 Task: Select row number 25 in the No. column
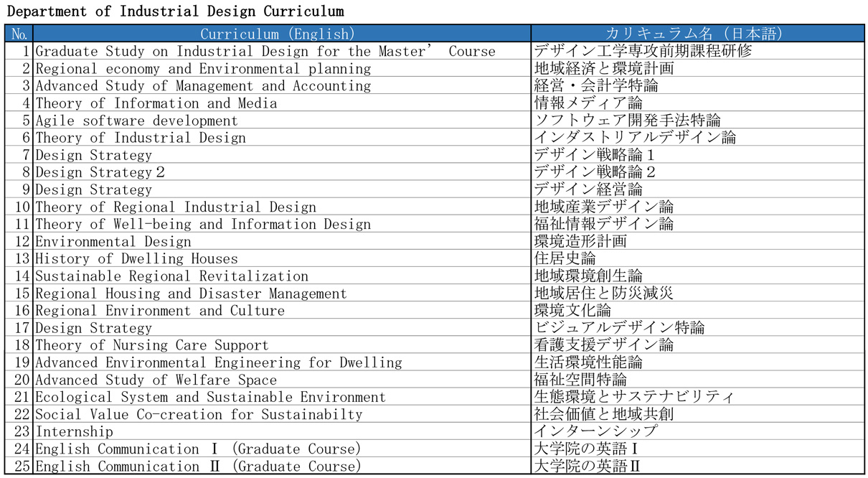click(x=19, y=466)
